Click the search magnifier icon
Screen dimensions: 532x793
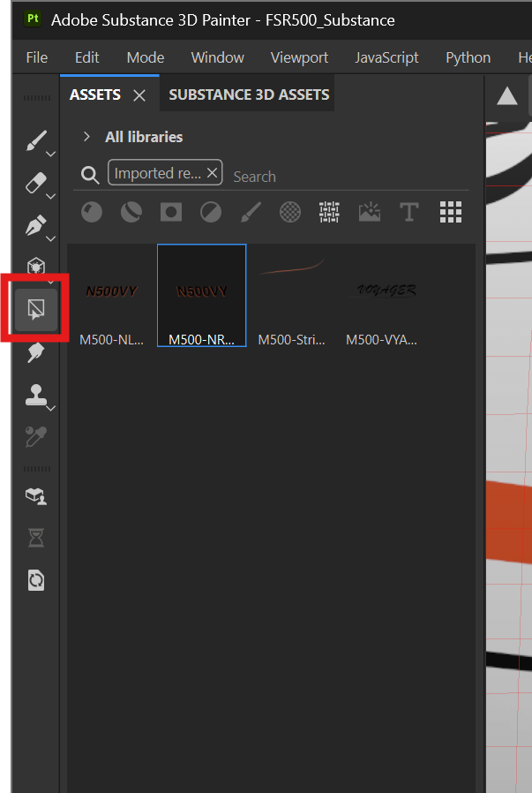[90, 175]
